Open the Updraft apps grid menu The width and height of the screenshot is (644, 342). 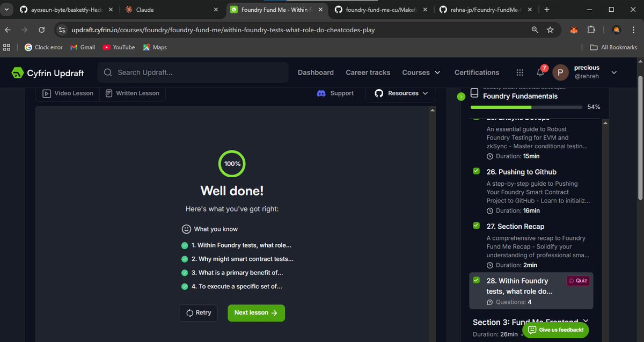(519, 72)
